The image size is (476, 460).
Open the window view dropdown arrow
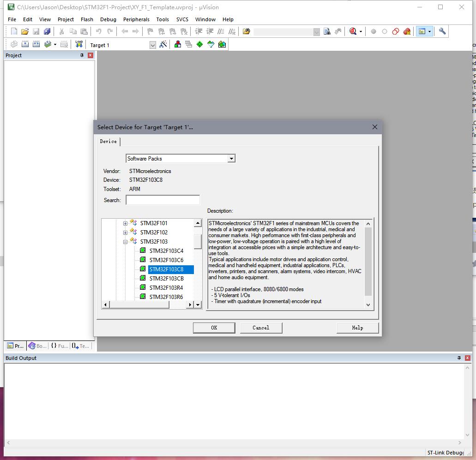(429, 31)
